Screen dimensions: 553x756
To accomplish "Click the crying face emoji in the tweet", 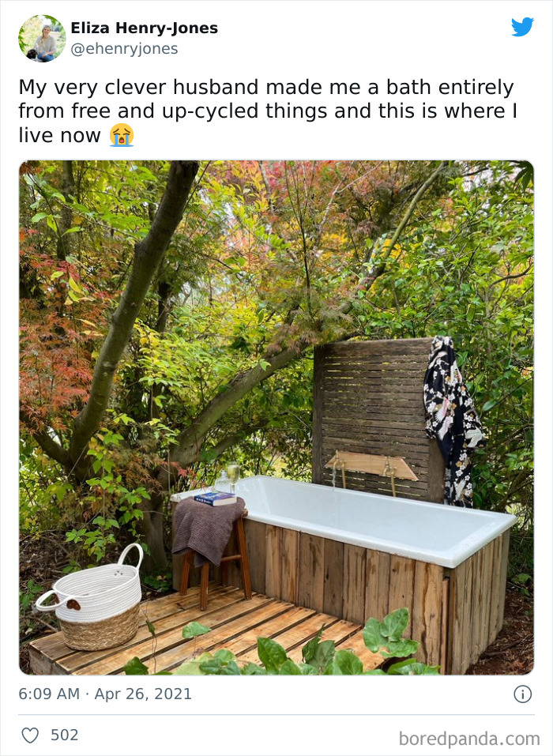I will click(x=121, y=135).
